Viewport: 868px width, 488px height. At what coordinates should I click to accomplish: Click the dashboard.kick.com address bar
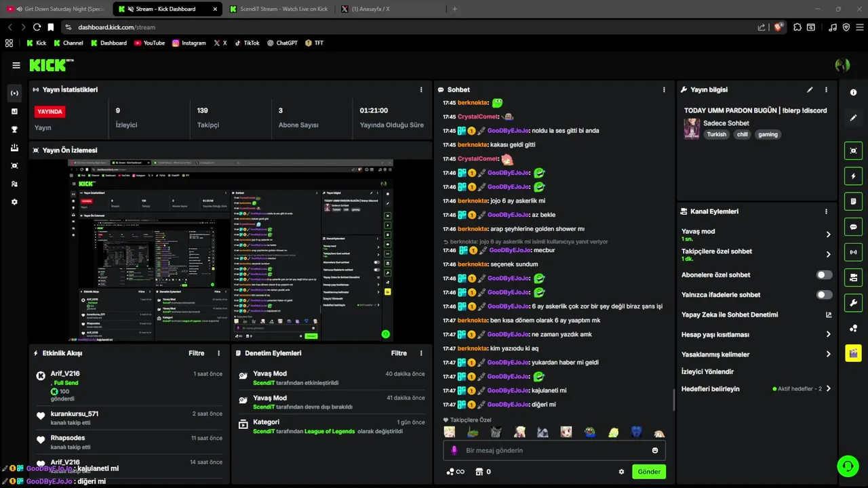(x=407, y=27)
